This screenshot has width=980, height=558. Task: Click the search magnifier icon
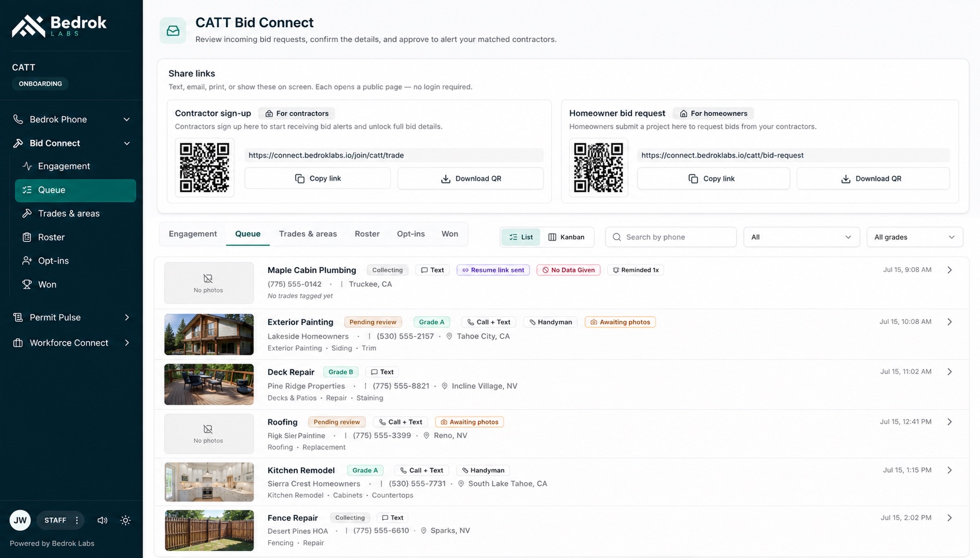pyautogui.click(x=617, y=237)
